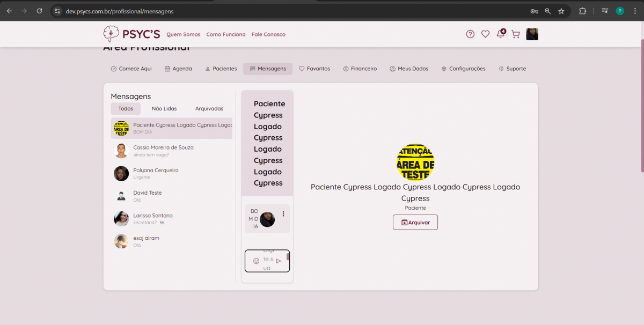
Task: Open the shopping cart icon
Action: click(x=516, y=34)
